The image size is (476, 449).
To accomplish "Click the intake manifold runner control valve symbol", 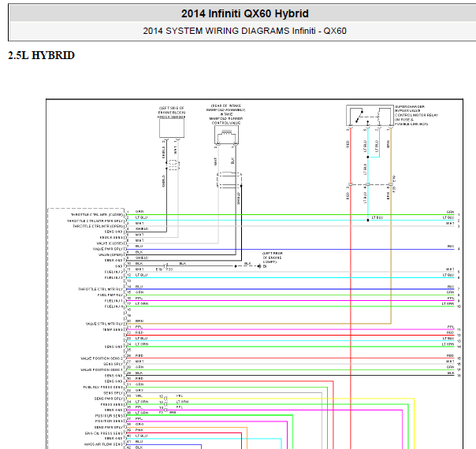I will tap(225, 136).
